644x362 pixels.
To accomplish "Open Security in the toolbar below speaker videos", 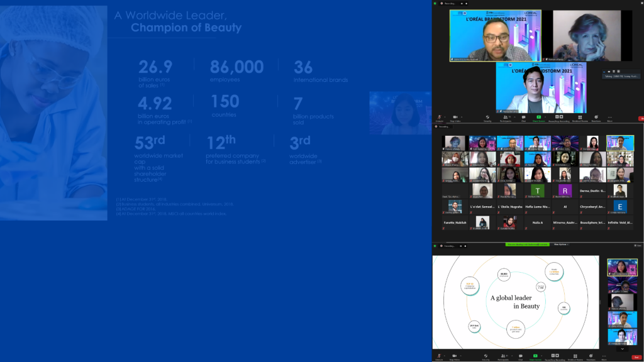I will pos(487,118).
